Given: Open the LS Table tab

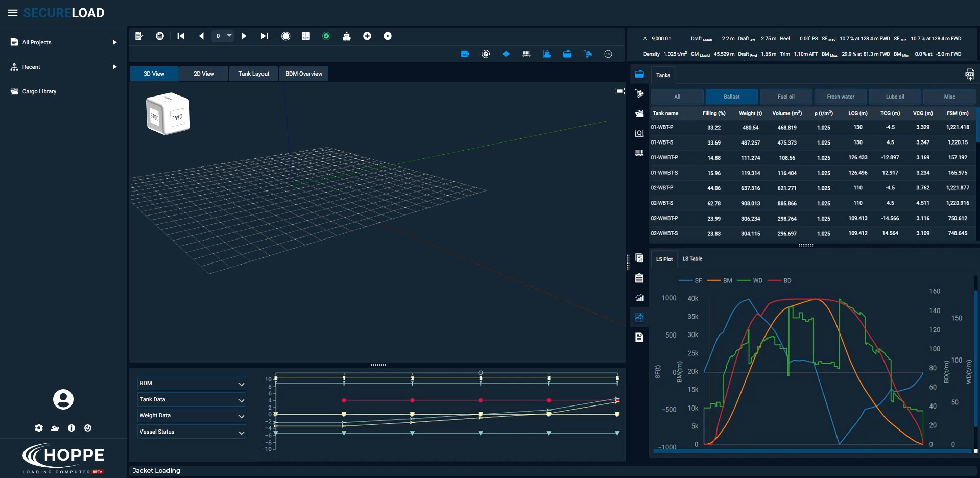Looking at the screenshot, I should (x=692, y=259).
